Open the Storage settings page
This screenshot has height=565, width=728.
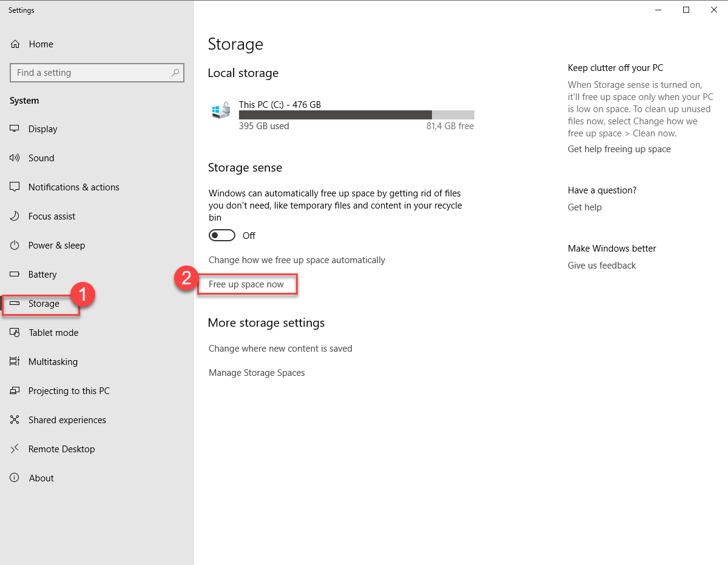44,304
